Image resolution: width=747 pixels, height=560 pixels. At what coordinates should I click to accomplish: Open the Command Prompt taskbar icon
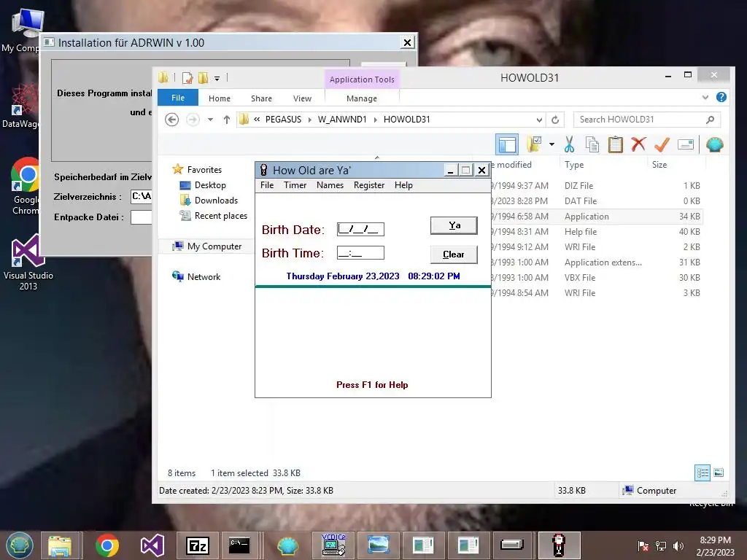[x=239, y=545]
